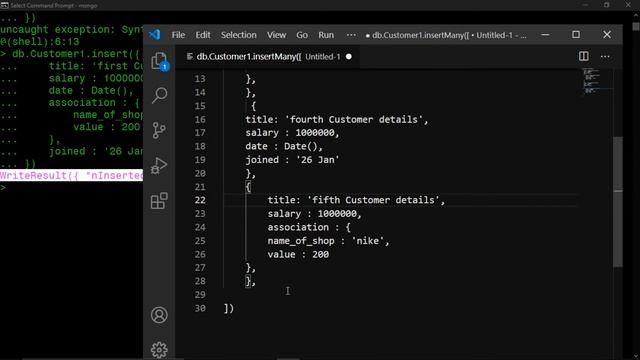
Task: Open the Go menu
Action: click(x=302, y=35)
